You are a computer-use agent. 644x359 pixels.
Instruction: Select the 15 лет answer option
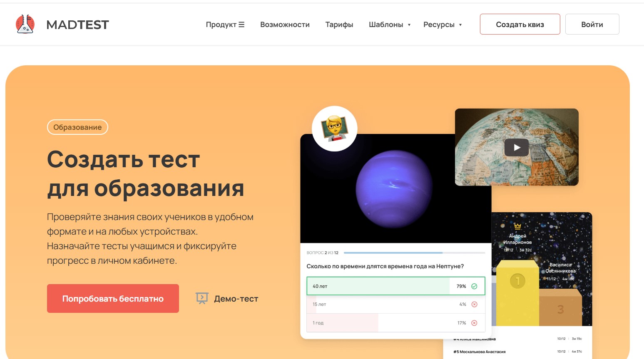[x=396, y=305]
